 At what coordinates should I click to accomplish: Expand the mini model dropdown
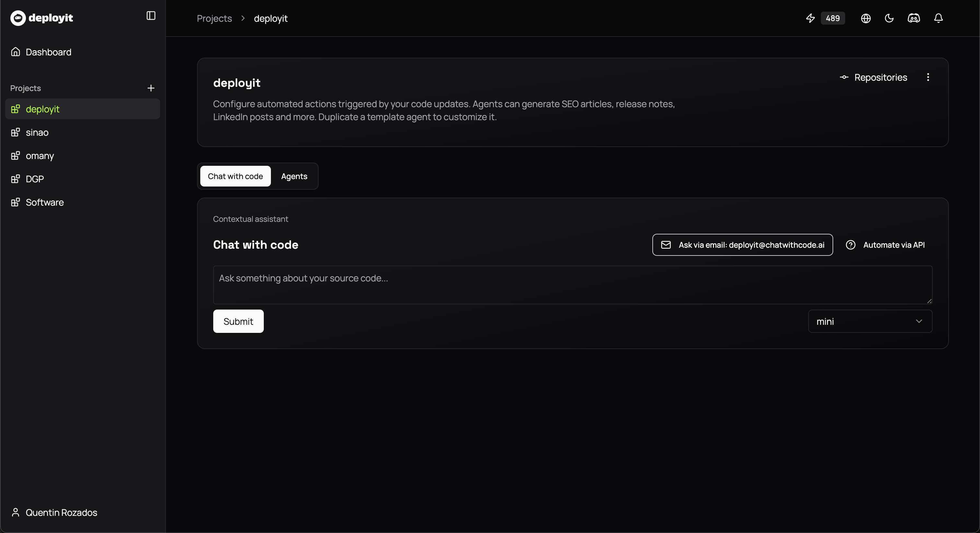pos(870,321)
